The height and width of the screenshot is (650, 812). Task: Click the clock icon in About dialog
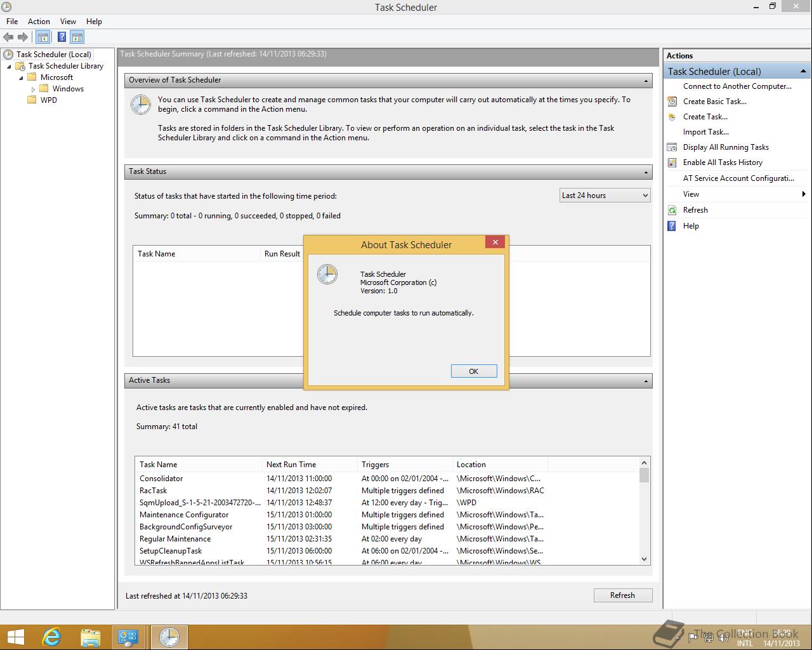pos(327,274)
